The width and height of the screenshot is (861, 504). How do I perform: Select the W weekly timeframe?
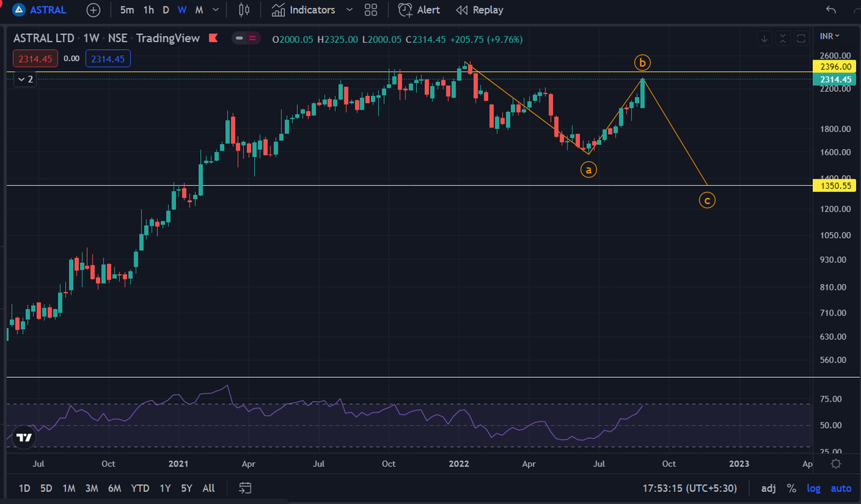coord(182,10)
